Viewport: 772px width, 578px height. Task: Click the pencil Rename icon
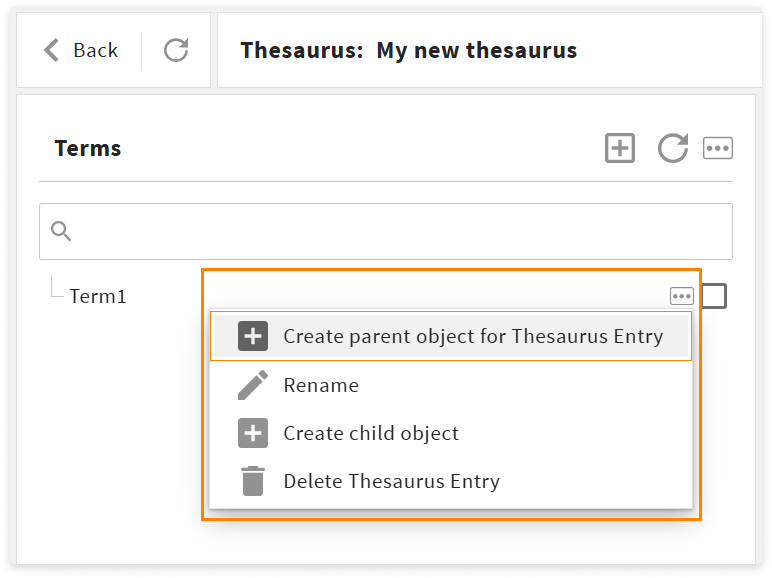coord(253,385)
